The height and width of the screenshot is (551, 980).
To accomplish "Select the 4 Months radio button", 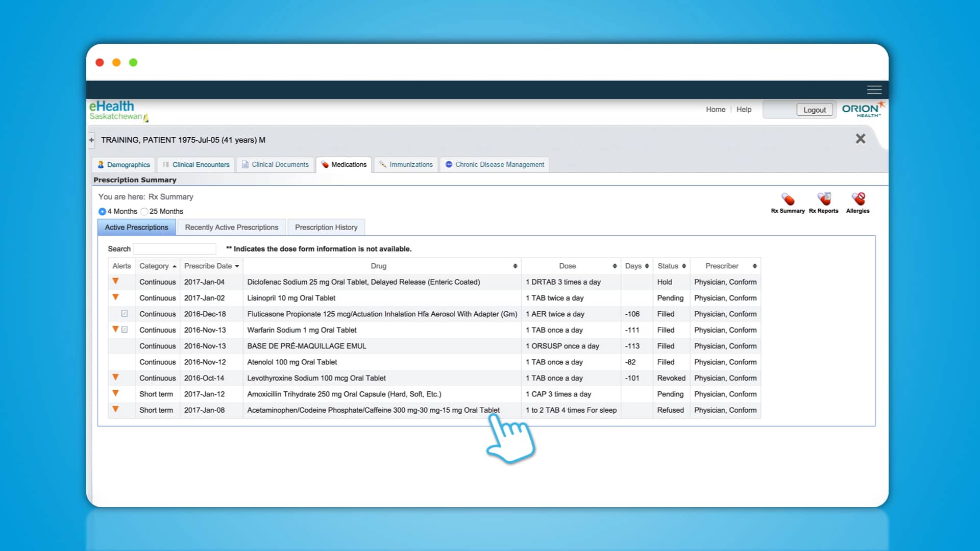I will pos(103,211).
